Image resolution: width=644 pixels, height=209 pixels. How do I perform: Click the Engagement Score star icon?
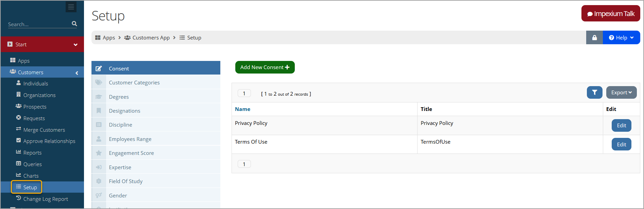[x=99, y=153]
